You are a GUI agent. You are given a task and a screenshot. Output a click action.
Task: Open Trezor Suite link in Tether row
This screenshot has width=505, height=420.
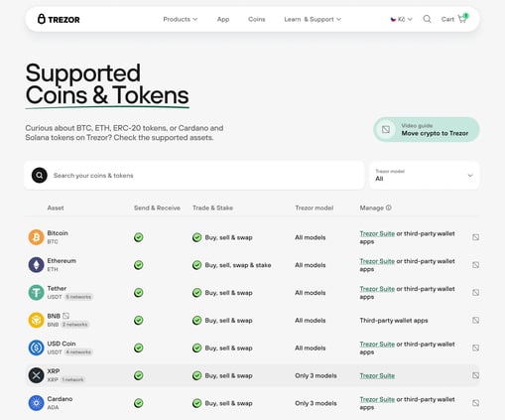(x=377, y=289)
